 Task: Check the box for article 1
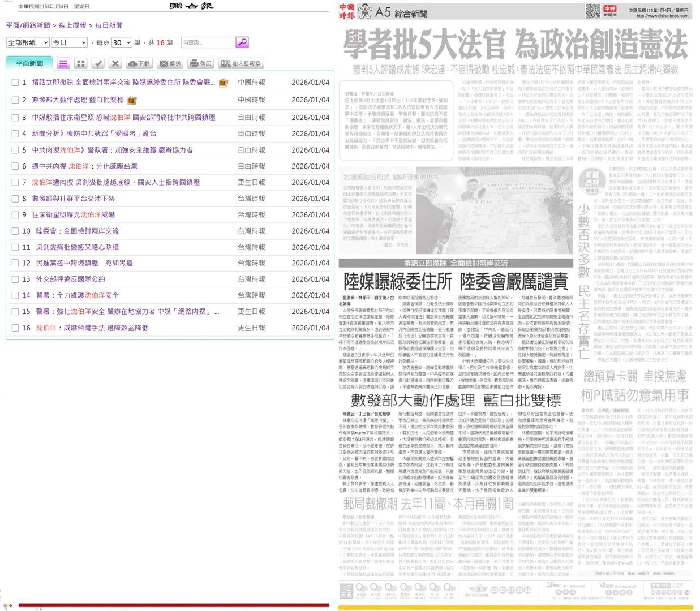click(15, 83)
